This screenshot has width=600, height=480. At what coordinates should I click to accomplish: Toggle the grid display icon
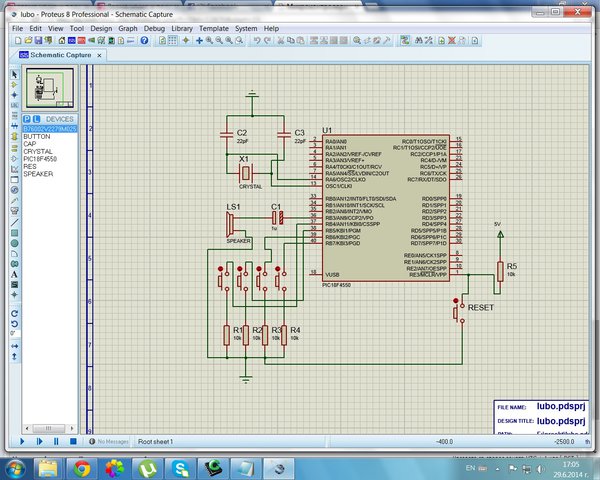click(x=173, y=40)
